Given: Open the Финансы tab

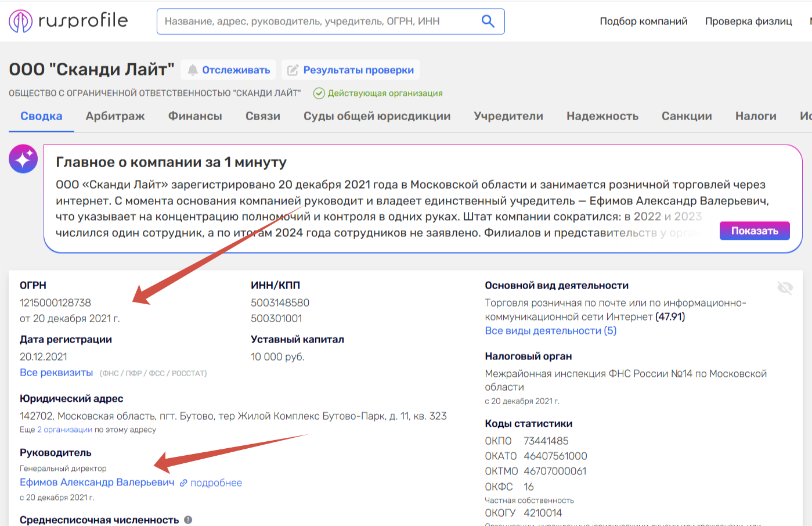Looking at the screenshot, I should (195, 116).
